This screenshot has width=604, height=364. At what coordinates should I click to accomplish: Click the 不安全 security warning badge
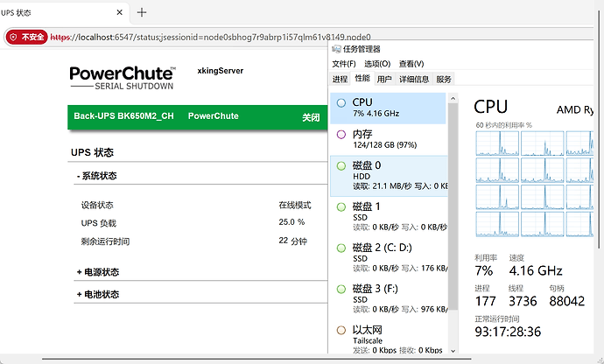pyautogui.click(x=26, y=37)
